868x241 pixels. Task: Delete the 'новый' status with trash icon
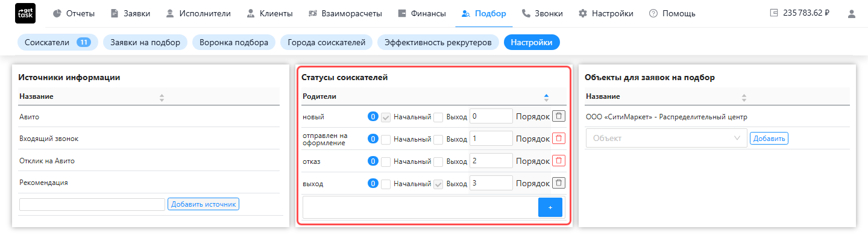[559, 116]
